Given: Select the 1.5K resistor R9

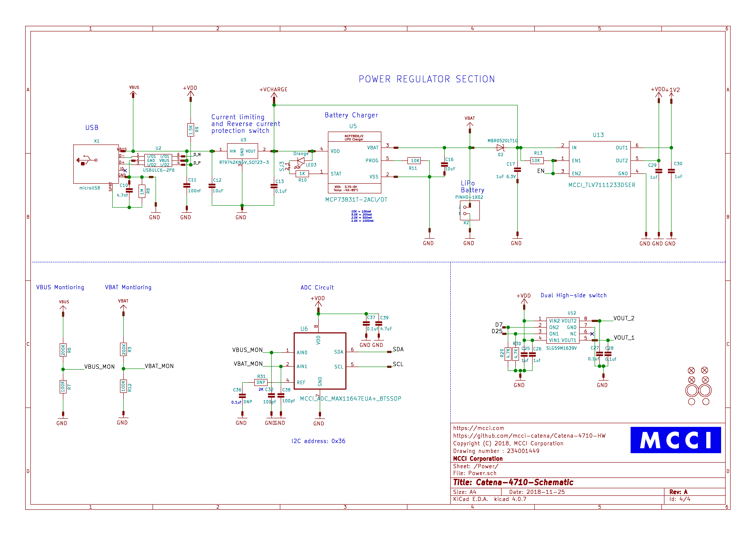Looking at the screenshot, I should point(190,130).
